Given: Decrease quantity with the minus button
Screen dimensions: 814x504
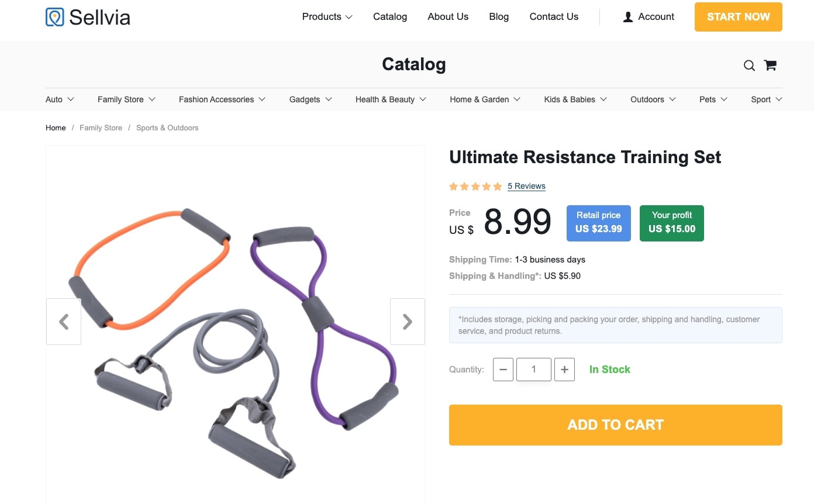Looking at the screenshot, I should click(503, 370).
